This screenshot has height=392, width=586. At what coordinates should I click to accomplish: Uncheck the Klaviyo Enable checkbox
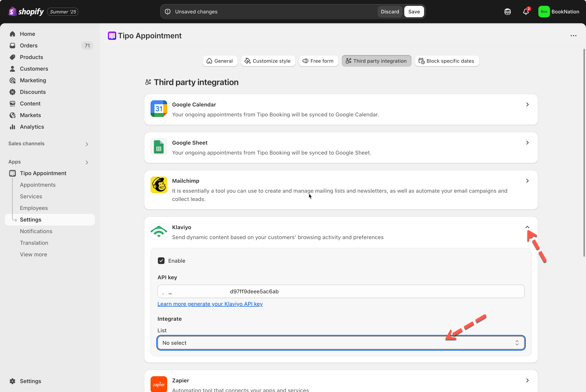[x=161, y=261]
